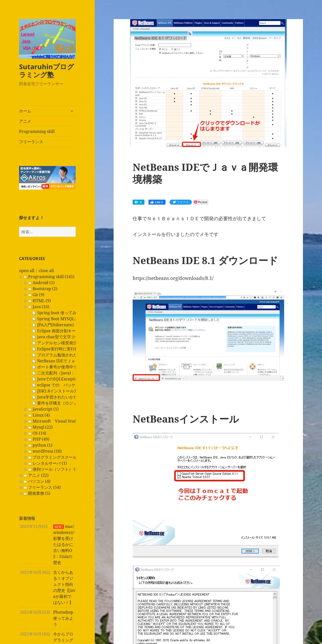This screenshot has height=644, width=322.
Task: Open the プログラミングスクール category link
Action: point(54,457)
